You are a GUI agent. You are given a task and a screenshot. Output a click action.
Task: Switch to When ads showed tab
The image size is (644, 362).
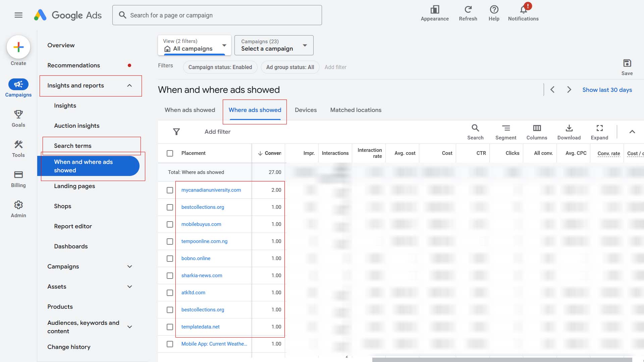[190, 110]
